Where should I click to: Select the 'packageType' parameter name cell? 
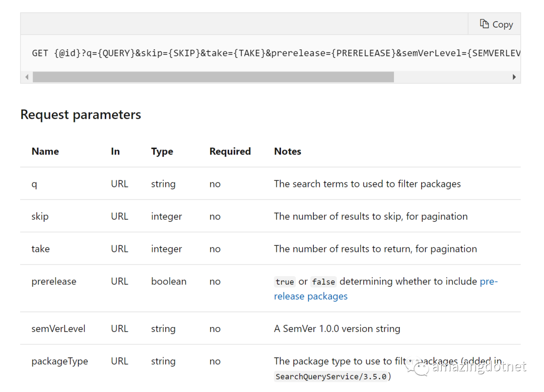pos(59,361)
